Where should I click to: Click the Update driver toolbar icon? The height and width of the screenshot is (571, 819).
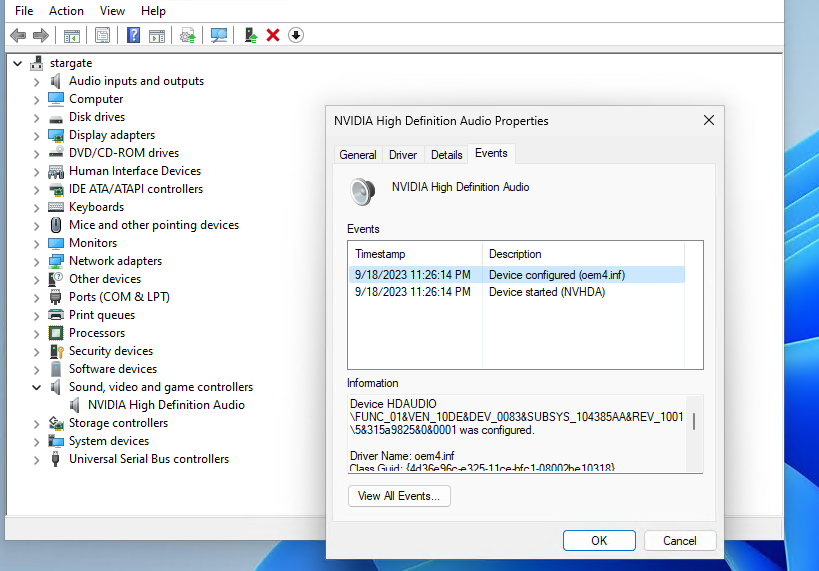click(188, 36)
